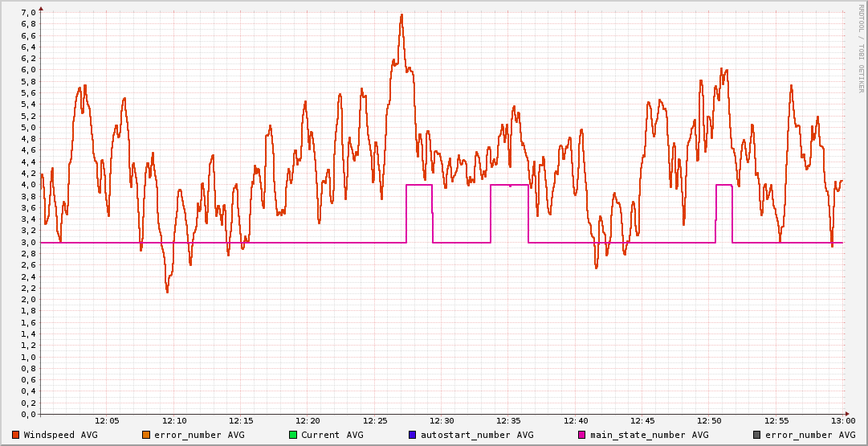The width and height of the screenshot is (868, 446).
Task: Click the red Windspeed AVG legend swatch
Action: [x=16, y=435]
